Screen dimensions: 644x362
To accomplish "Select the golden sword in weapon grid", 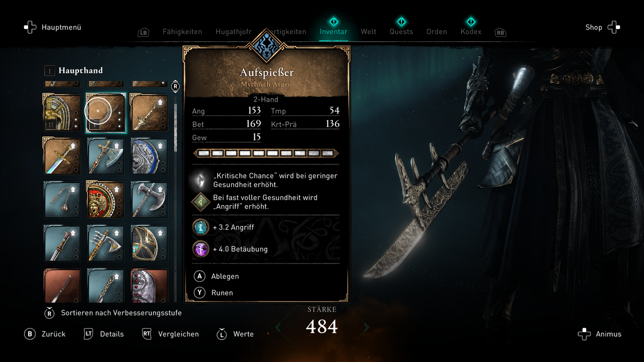I will (x=62, y=156).
